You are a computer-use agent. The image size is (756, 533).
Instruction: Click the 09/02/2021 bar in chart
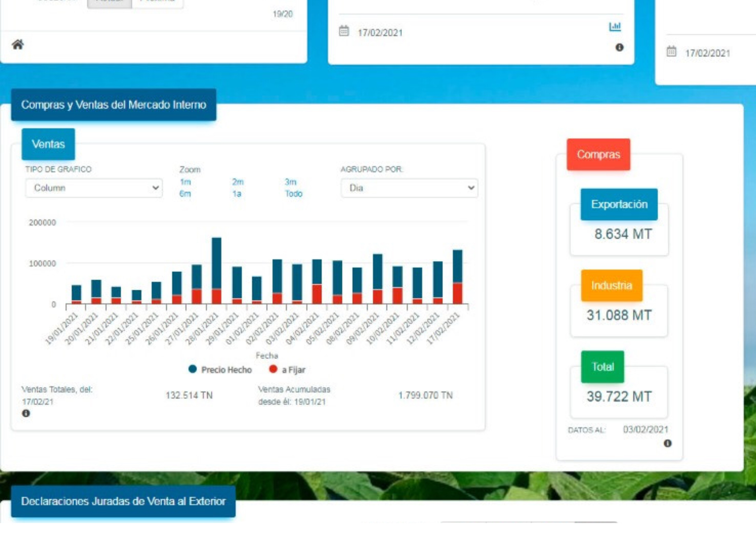[378, 279]
